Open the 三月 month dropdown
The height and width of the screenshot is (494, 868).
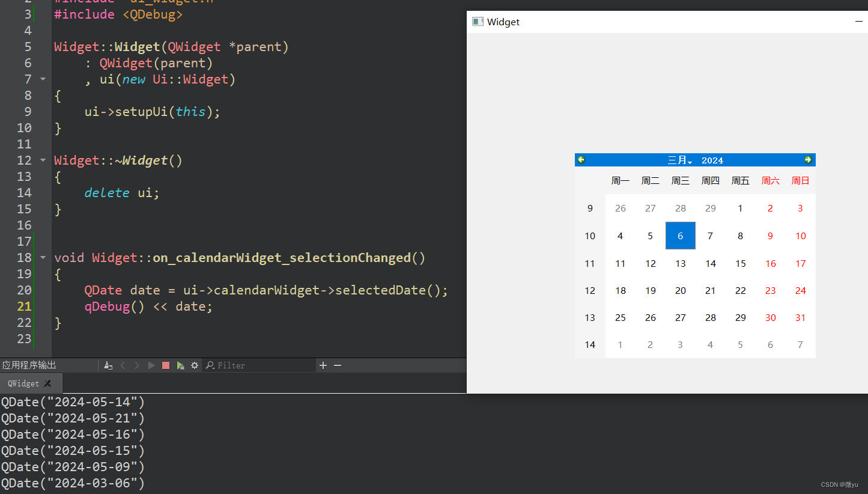[680, 160]
